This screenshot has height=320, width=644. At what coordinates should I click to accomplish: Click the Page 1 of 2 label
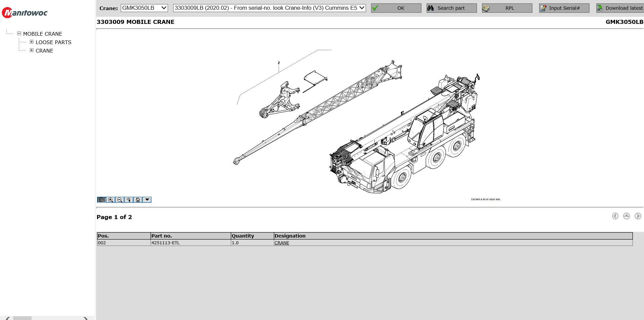114,217
